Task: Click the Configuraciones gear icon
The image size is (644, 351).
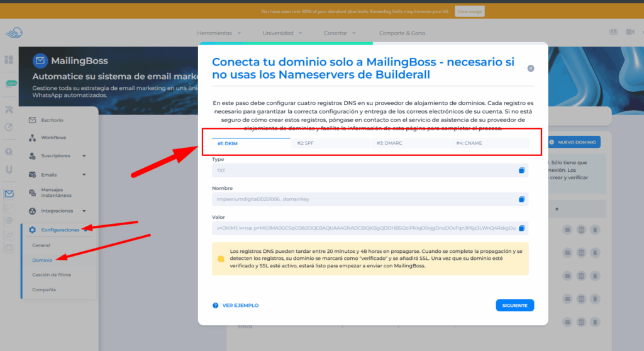Action: [33, 230]
